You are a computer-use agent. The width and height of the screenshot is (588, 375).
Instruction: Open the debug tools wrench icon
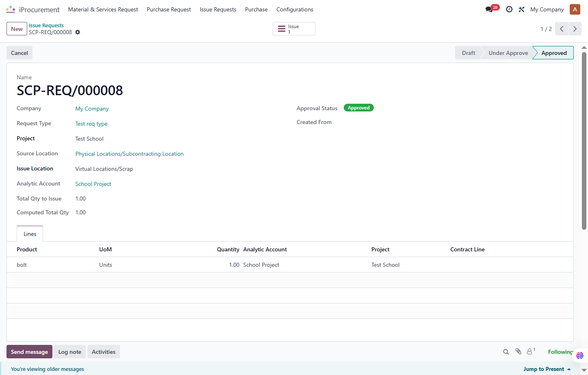(x=521, y=9)
